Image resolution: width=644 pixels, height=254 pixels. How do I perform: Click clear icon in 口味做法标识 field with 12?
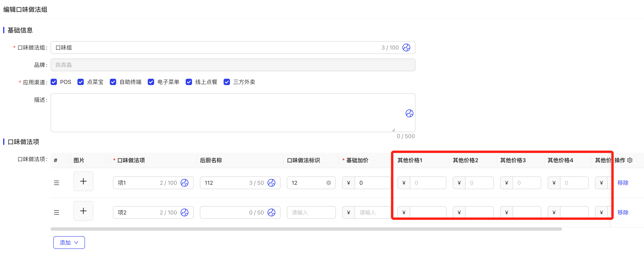329,183
